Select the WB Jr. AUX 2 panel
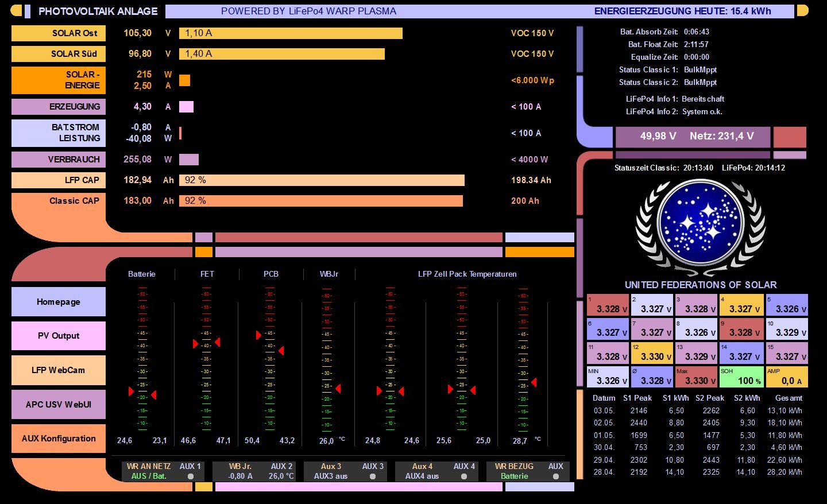The image size is (827, 504). click(254, 471)
